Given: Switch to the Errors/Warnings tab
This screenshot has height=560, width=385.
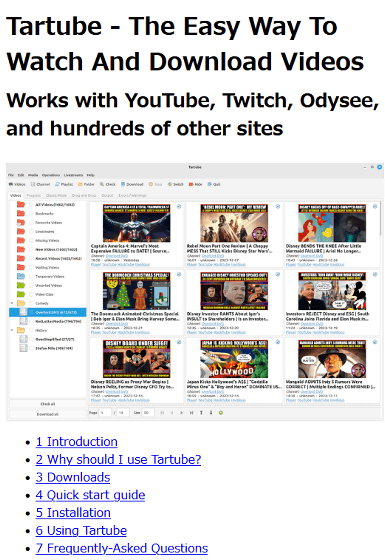Looking at the screenshot, I should 132,195.
